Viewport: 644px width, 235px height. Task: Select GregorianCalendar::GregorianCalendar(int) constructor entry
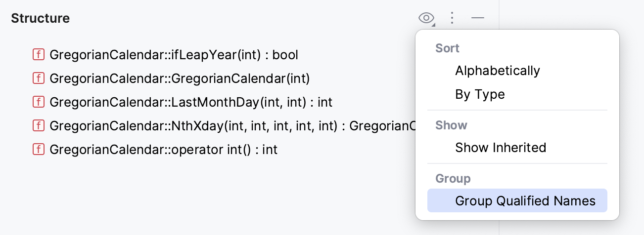pos(180,78)
